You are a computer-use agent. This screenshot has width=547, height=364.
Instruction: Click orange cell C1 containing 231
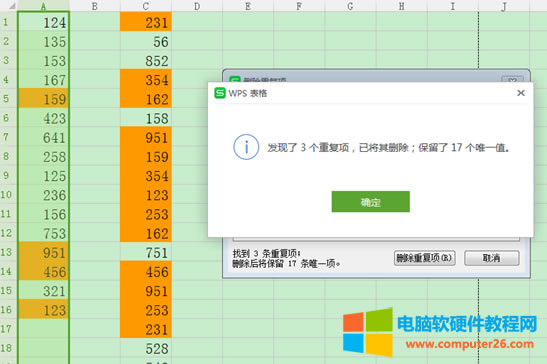point(146,22)
